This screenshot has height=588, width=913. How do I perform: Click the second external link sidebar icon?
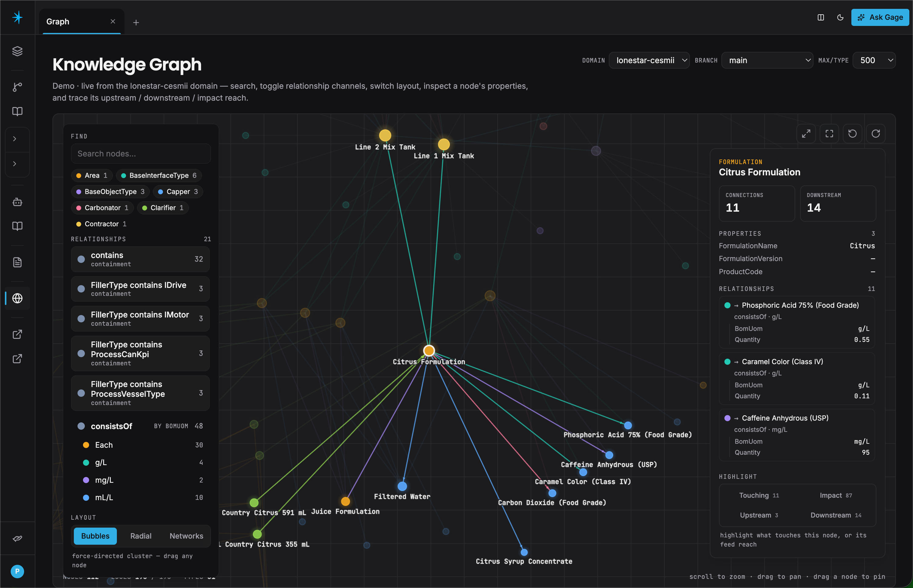tap(17, 359)
